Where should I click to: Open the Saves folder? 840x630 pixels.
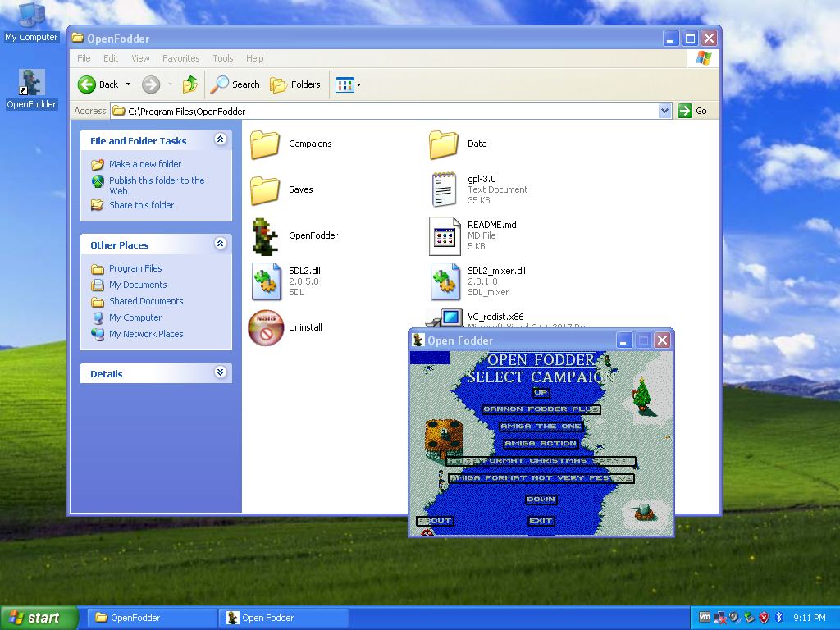point(264,189)
